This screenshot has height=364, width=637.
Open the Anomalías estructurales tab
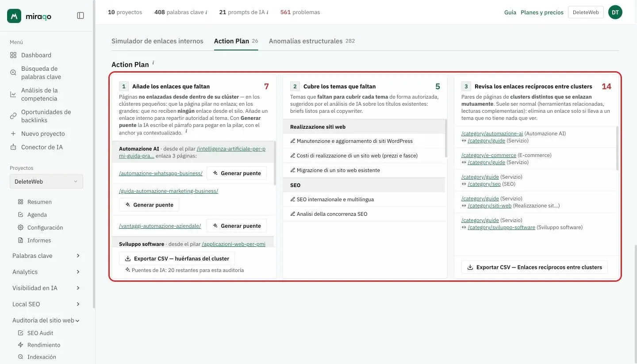coord(312,41)
